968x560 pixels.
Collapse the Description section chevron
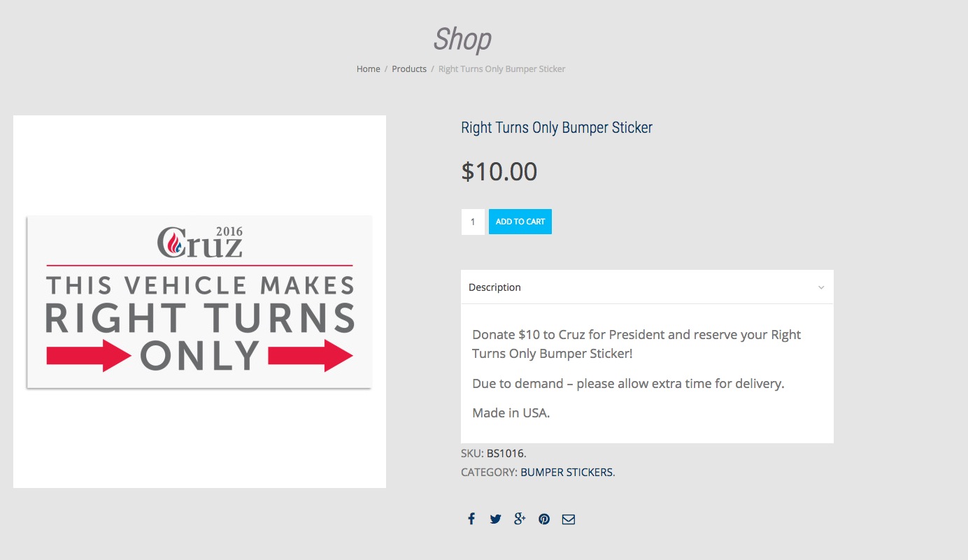click(x=821, y=287)
